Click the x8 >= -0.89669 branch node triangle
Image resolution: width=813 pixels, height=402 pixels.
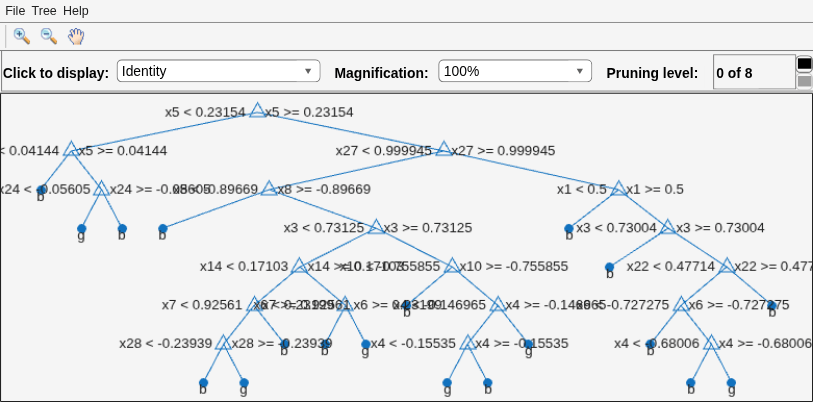pos(269,188)
